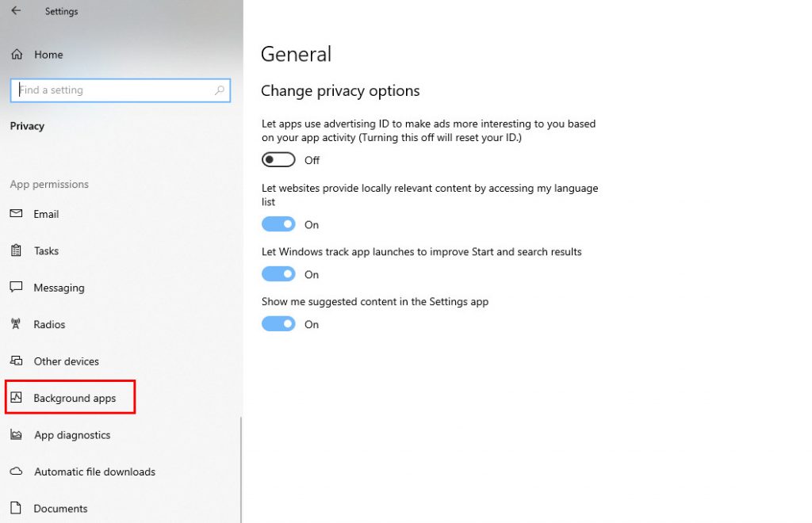This screenshot has height=523, width=812.
Task: Focus the Find a setting box
Action: tap(111, 90)
